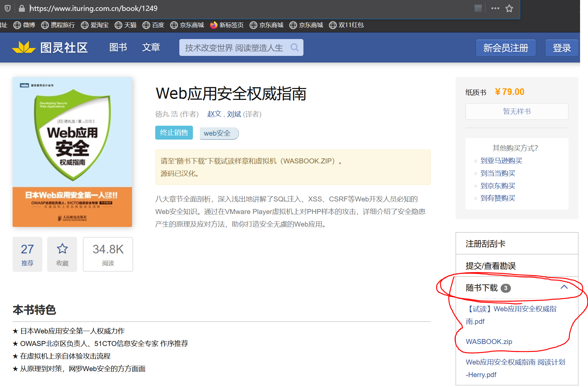Toggle 收藏 to favorite the book
The height and width of the screenshot is (387, 588).
pyautogui.click(x=62, y=254)
